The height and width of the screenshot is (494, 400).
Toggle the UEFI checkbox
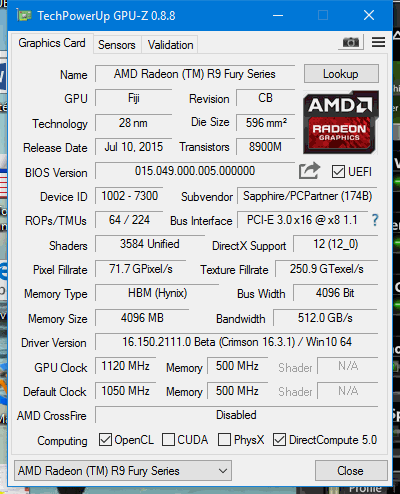pyautogui.click(x=338, y=172)
